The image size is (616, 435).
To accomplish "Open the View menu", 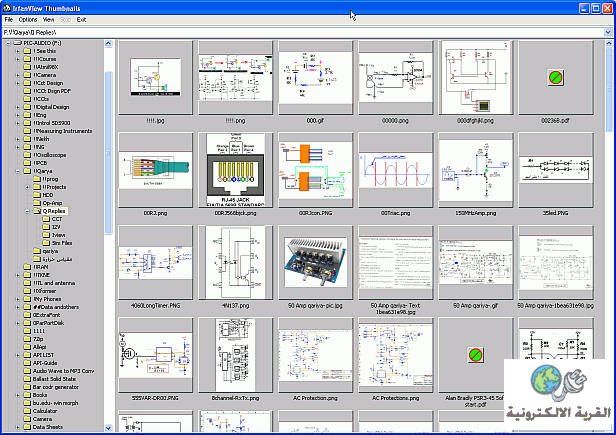I will point(48,20).
